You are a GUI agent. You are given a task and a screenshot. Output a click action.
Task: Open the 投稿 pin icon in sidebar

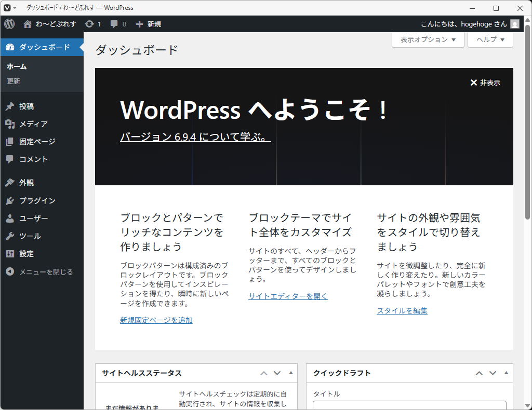pos(10,106)
